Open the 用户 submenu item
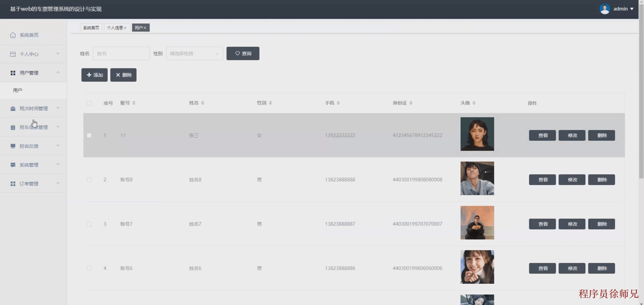The image size is (644, 305). pyautogui.click(x=18, y=90)
